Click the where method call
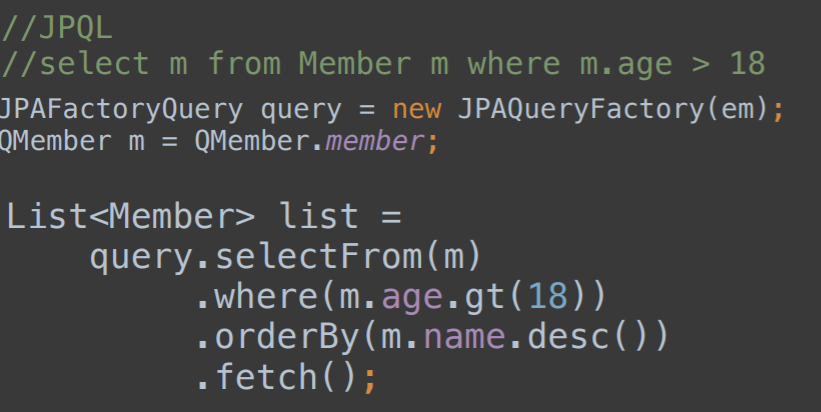 tap(266, 297)
